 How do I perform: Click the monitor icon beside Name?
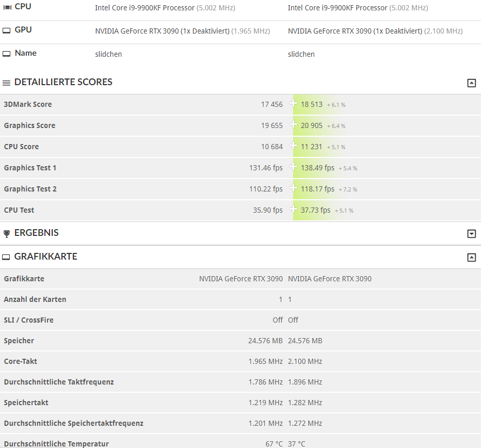coord(7,54)
